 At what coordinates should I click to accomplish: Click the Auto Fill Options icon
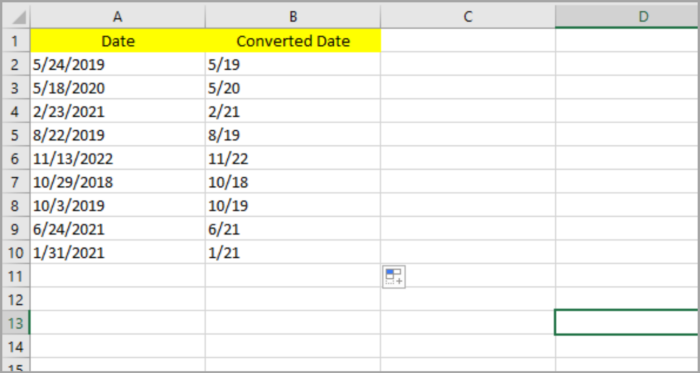pos(394,277)
